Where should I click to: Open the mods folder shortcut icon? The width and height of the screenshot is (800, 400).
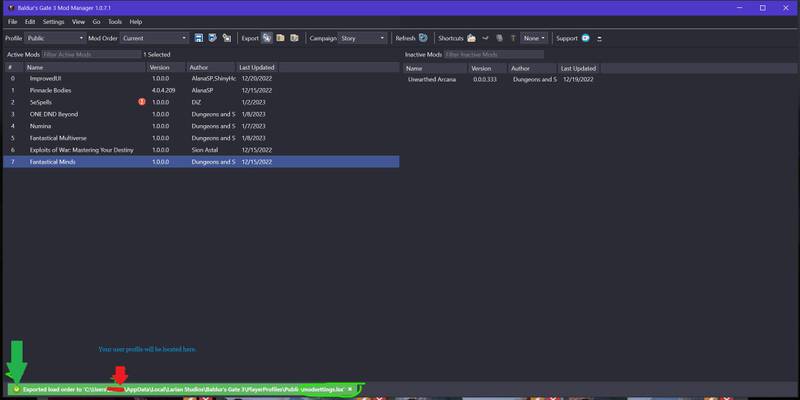(x=471, y=38)
